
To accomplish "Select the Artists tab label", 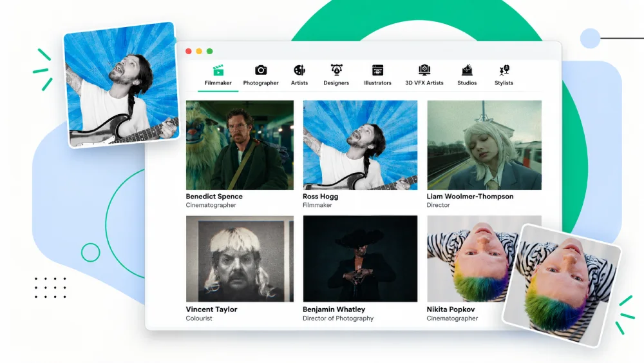I will coord(299,83).
